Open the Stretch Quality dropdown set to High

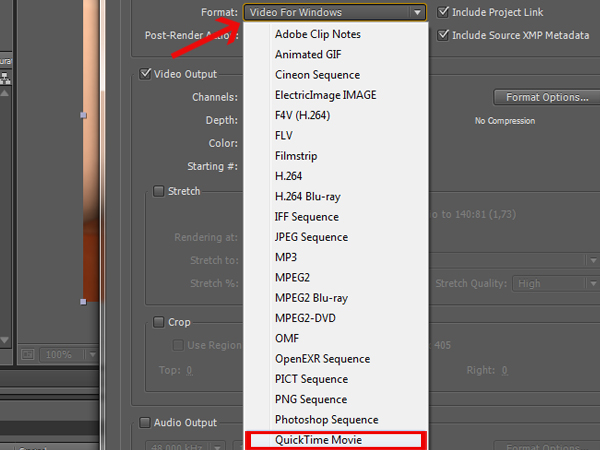tap(549, 283)
